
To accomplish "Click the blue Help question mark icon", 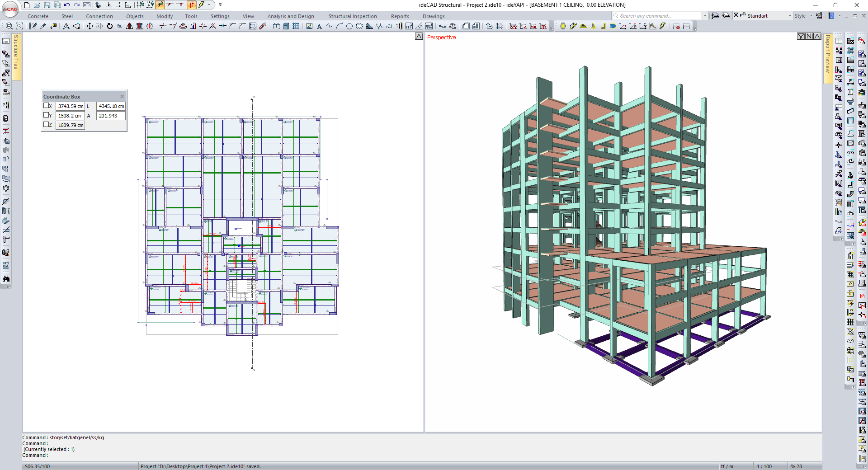I will pyautogui.click(x=831, y=16).
